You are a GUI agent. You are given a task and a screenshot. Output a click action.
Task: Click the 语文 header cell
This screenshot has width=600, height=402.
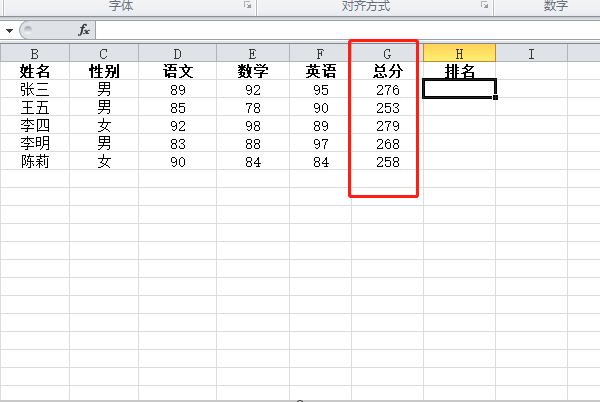(178, 71)
